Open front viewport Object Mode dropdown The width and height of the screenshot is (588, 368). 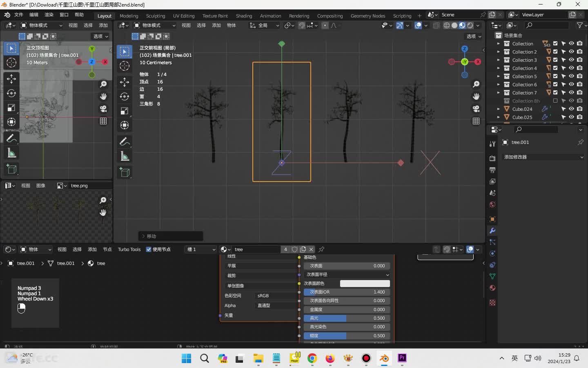[154, 25]
